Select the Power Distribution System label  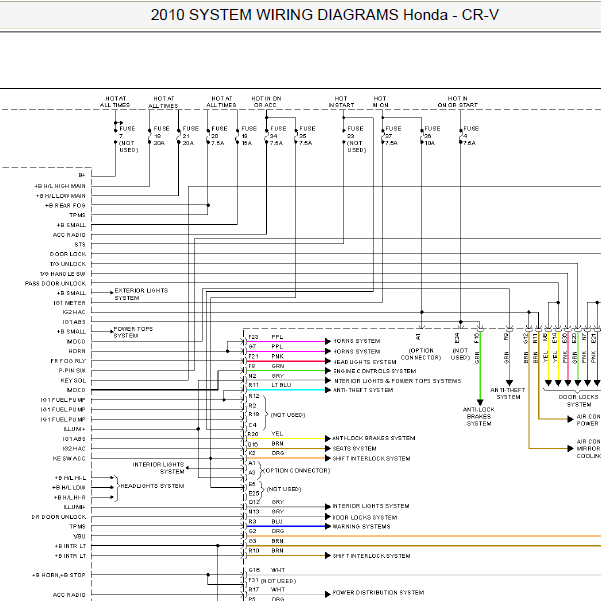point(378,592)
